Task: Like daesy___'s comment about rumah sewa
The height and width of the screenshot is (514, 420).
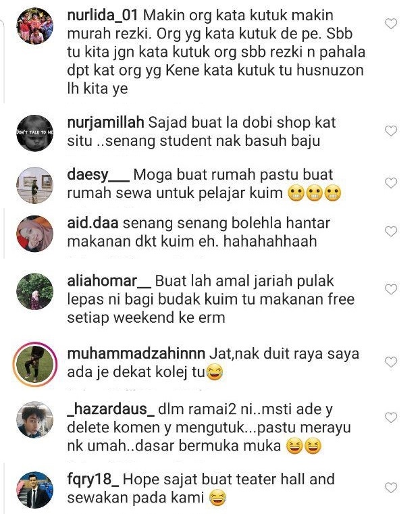Action: [x=391, y=183]
